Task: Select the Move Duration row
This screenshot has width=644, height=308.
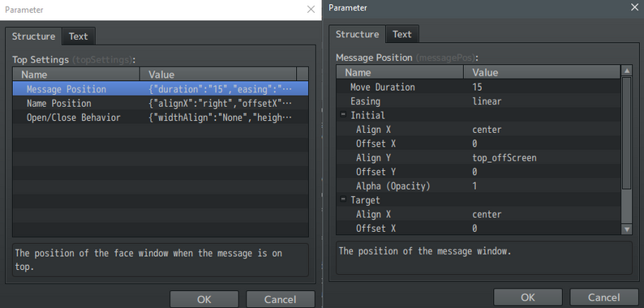Action: point(479,87)
